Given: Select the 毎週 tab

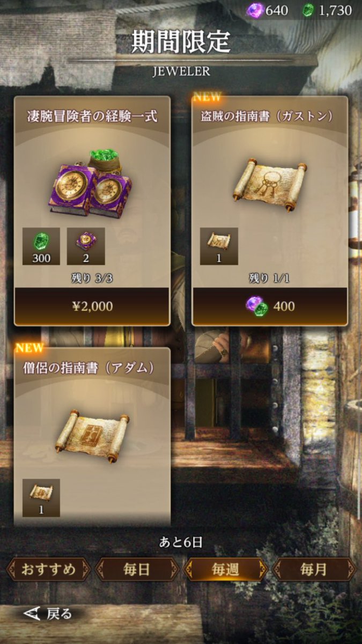Looking at the screenshot, I should [225, 569].
